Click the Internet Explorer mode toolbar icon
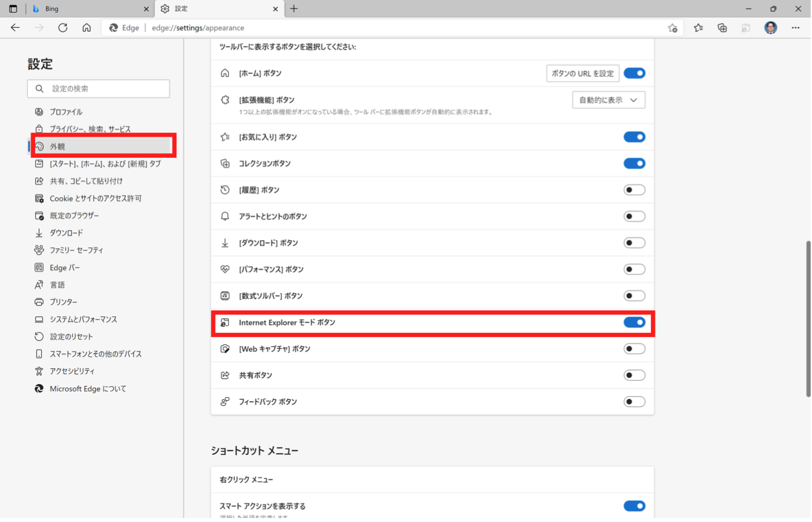 pos(746,28)
